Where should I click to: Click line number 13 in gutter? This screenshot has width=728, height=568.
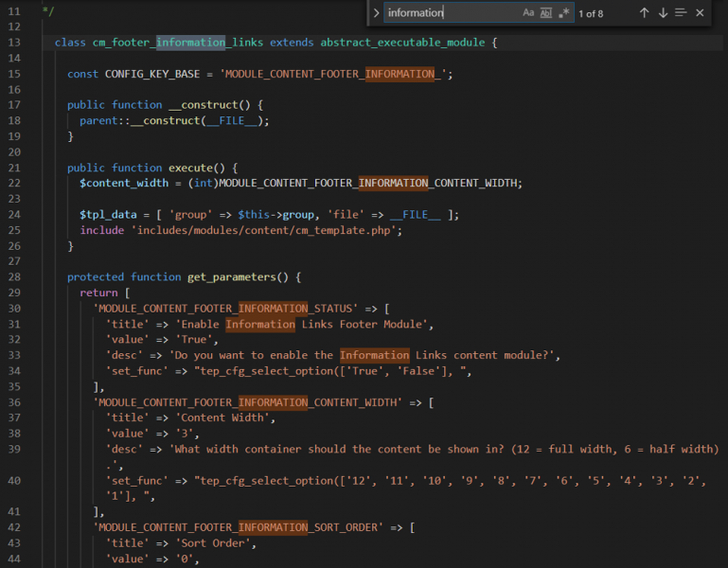(14, 43)
